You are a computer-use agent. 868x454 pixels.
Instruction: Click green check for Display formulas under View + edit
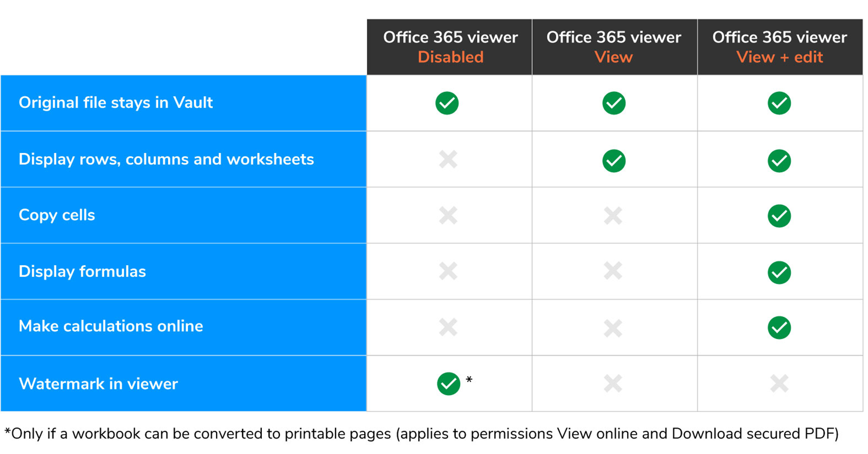[779, 273]
